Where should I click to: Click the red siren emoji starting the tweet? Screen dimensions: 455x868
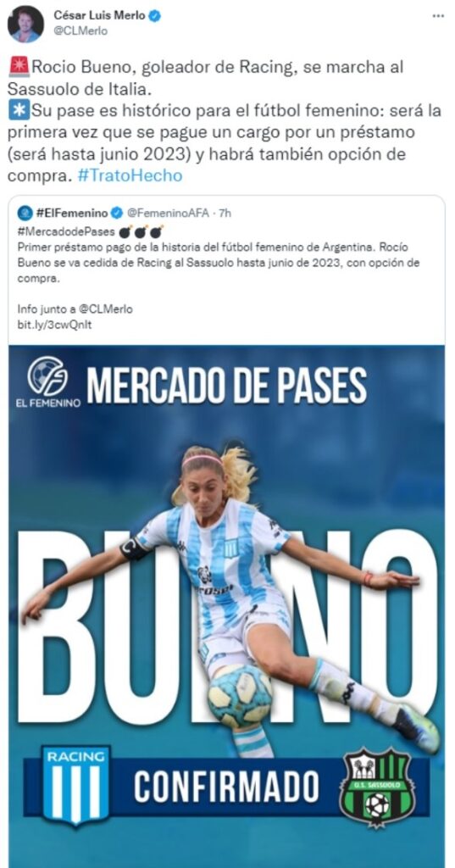click(19, 68)
